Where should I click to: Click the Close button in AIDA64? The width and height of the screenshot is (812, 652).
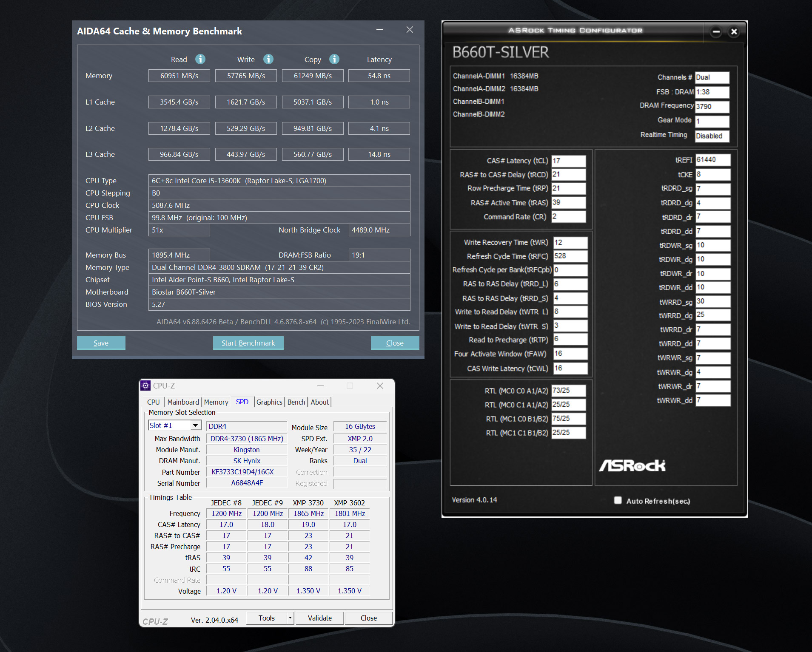pos(395,343)
